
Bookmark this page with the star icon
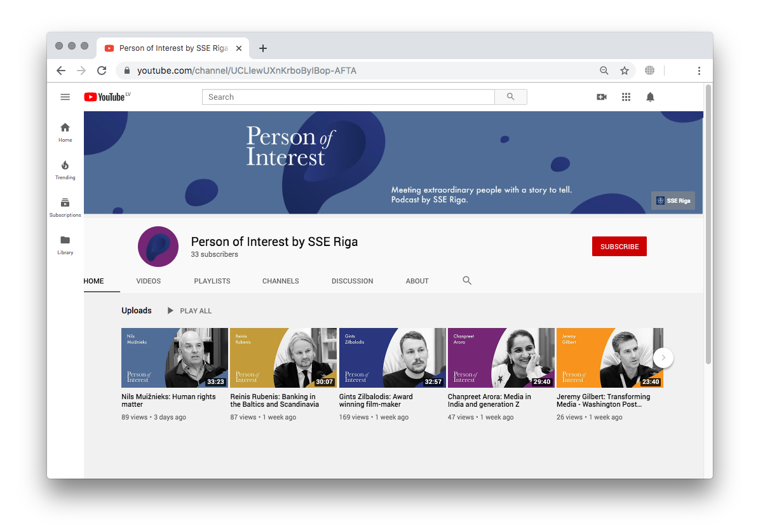(x=625, y=71)
